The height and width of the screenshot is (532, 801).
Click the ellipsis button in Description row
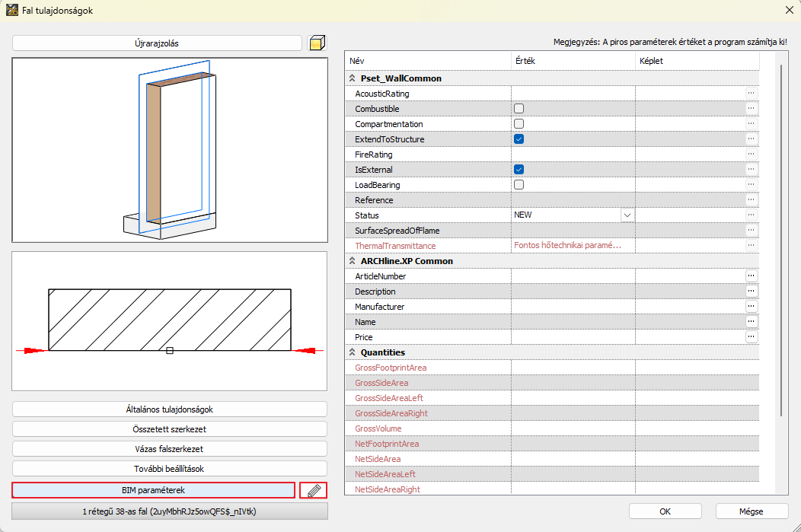(x=751, y=291)
